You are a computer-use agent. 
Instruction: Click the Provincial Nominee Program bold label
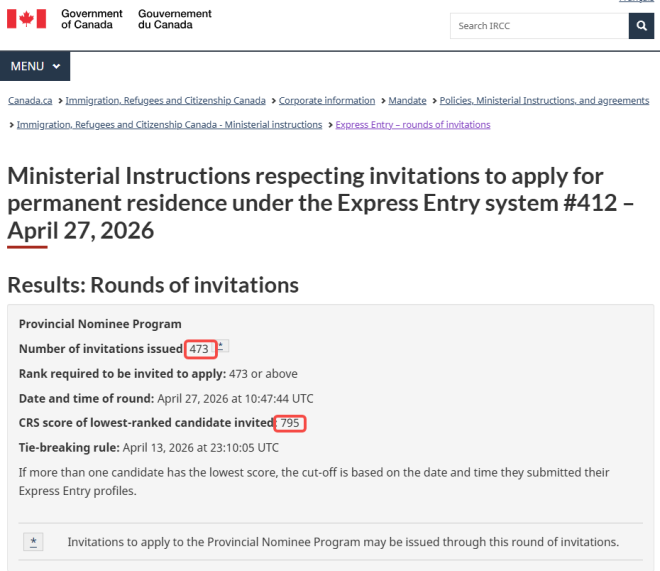click(100, 324)
